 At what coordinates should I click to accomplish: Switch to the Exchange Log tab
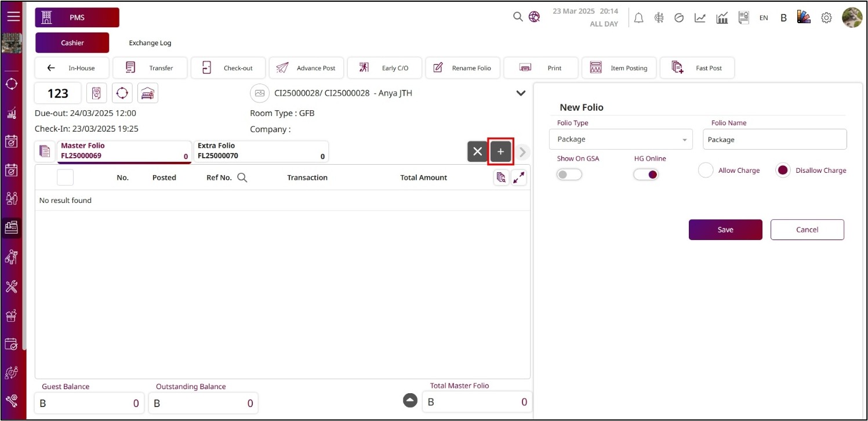pos(150,43)
